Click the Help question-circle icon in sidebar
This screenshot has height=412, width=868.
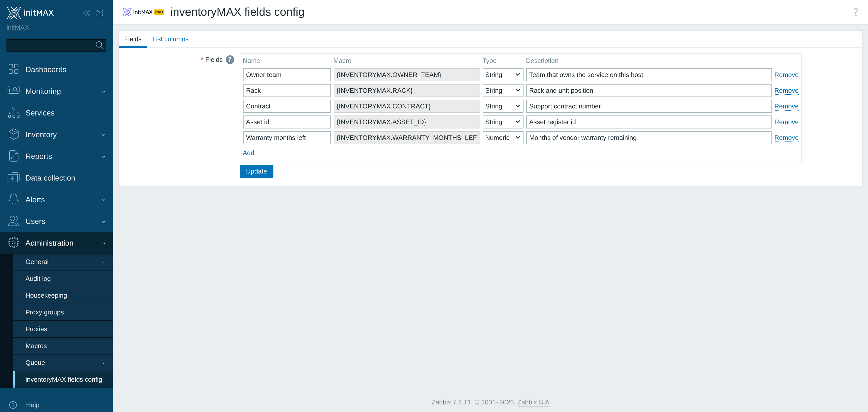click(13, 405)
